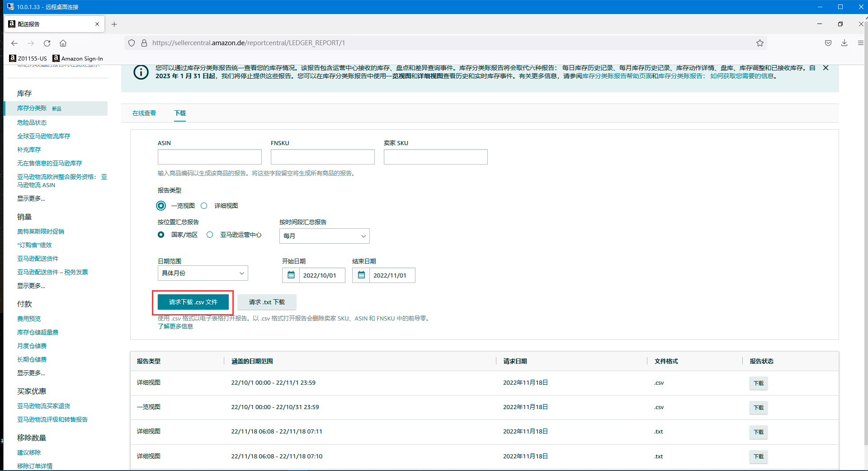Open calendar icon for 开始日期

[x=291, y=275]
